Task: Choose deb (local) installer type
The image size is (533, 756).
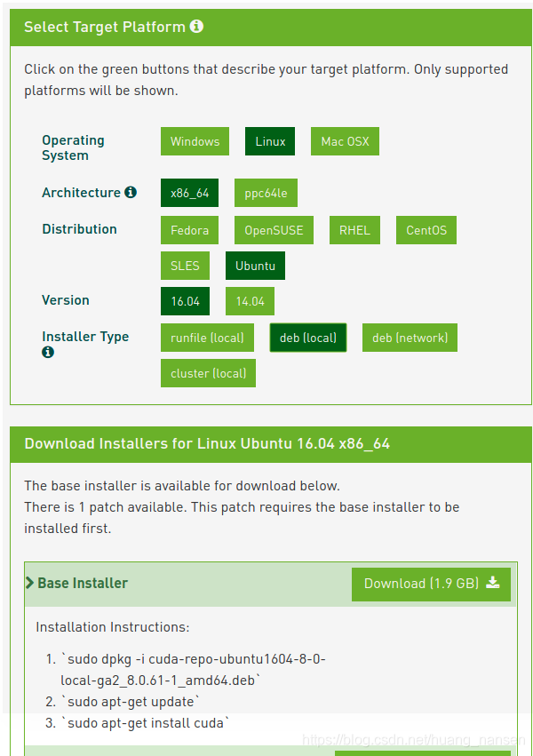Action: (308, 338)
